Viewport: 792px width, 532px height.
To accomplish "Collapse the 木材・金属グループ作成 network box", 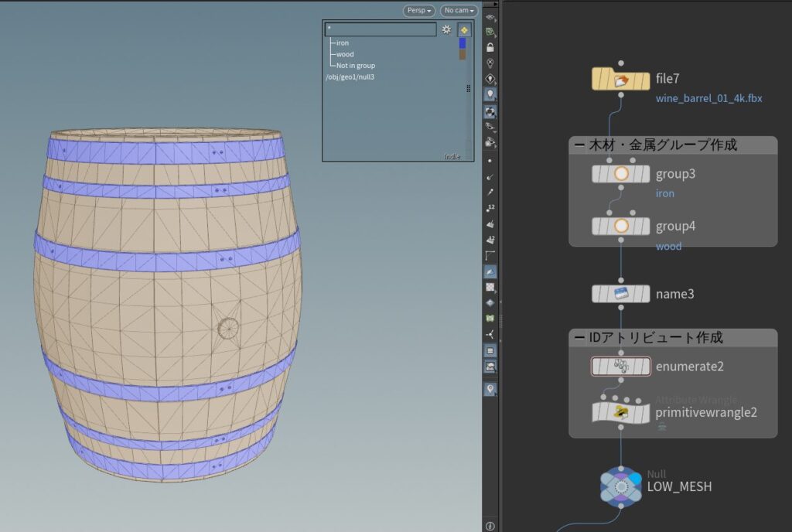I will coord(579,145).
